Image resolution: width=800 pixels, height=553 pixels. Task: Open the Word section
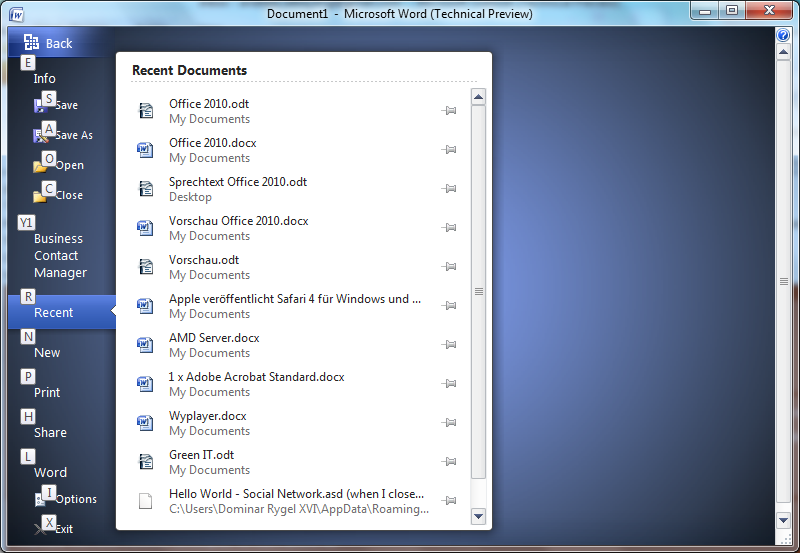50,472
